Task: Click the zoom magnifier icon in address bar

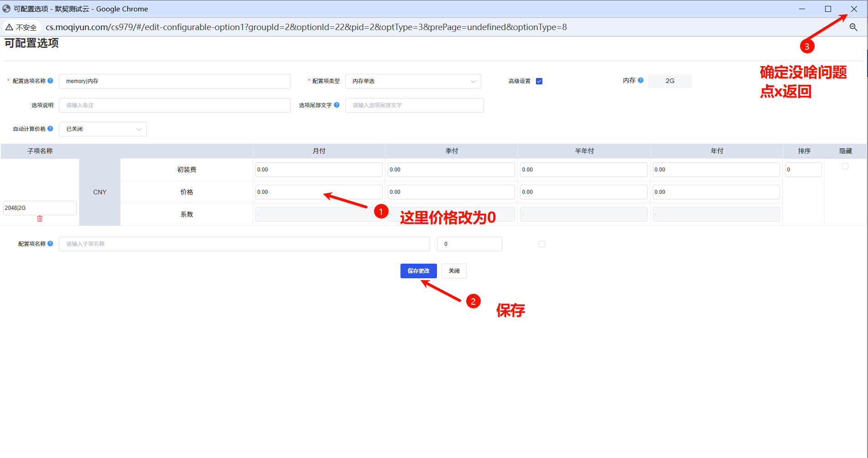Action: click(853, 27)
